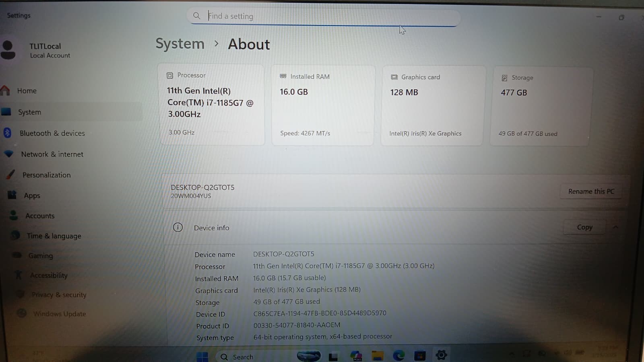Restore down the Settings window
Viewport: 644px width, 362px height.
tap(621, 17)
